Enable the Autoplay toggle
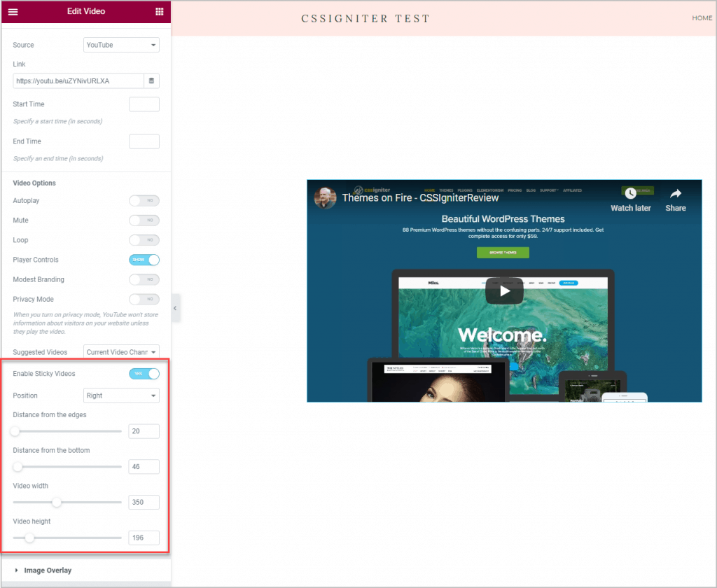The image size is (717, 588). [144, 200]
